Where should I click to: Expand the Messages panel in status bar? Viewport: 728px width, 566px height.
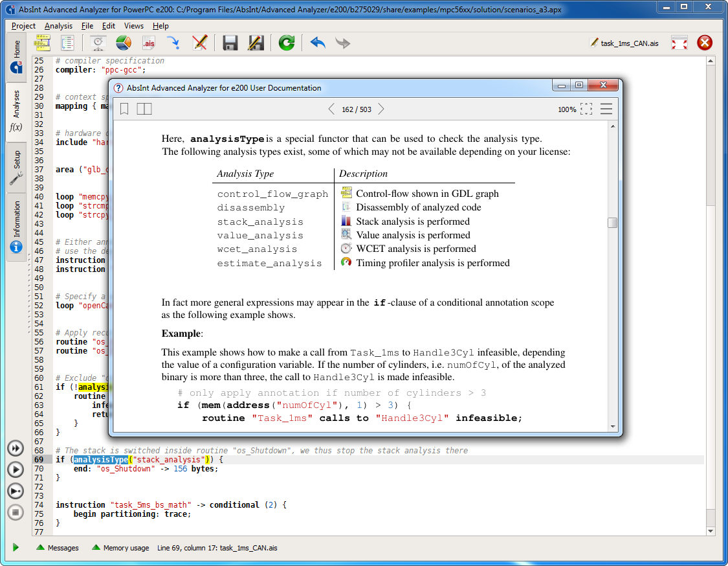[x=58, y=548]
